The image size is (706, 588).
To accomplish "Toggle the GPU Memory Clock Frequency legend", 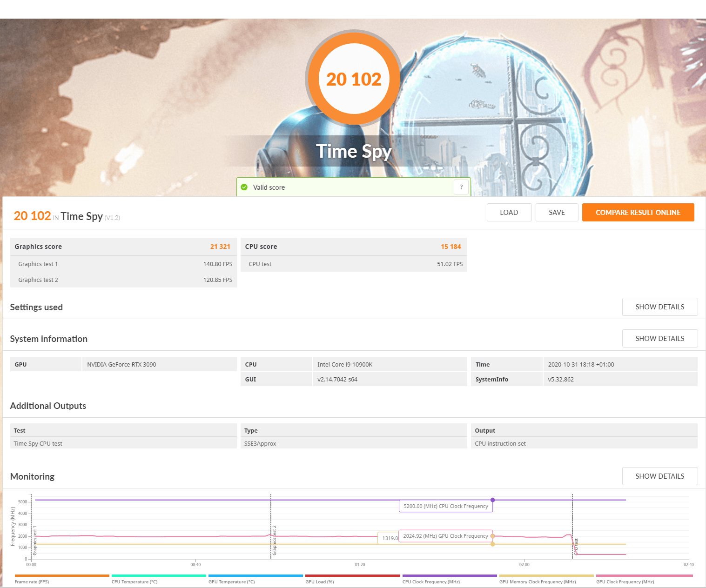I will click(546, 579).
